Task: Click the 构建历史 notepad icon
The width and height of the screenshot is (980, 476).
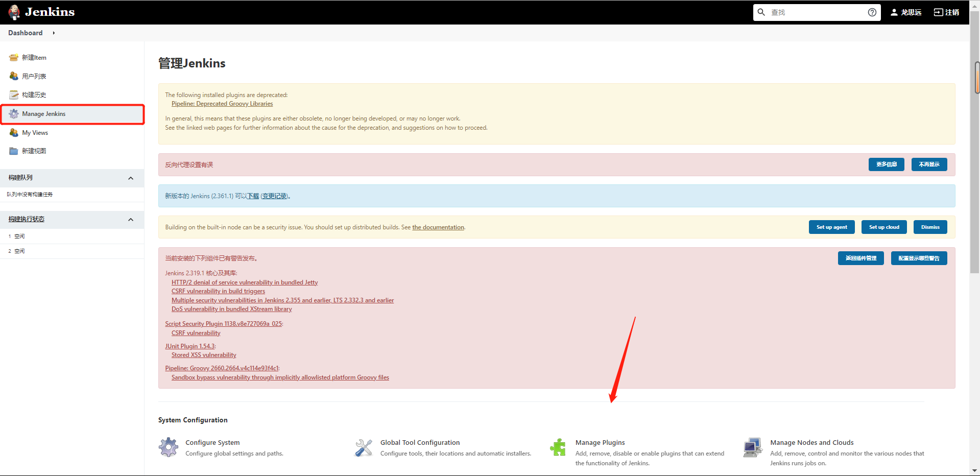Action: click(14, 95)
